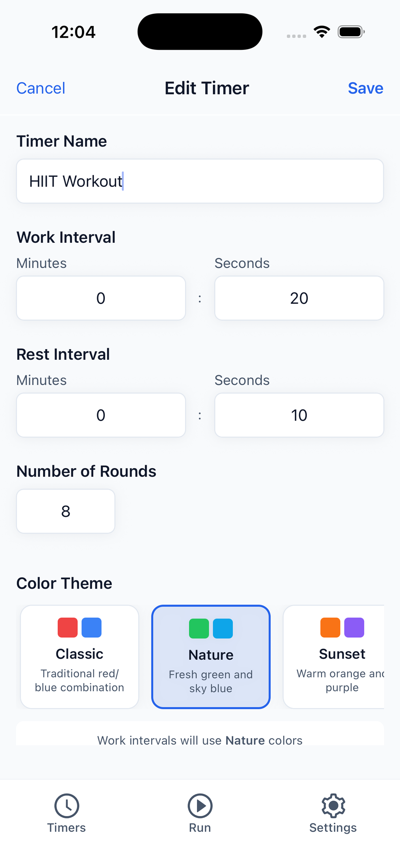Click the orange swatch in Sunset theme
This screenshot has width=400, height=868.
point(330,628)
